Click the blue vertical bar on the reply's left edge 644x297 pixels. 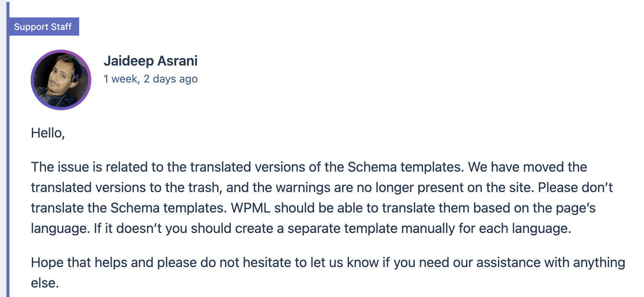pos(8,148)
